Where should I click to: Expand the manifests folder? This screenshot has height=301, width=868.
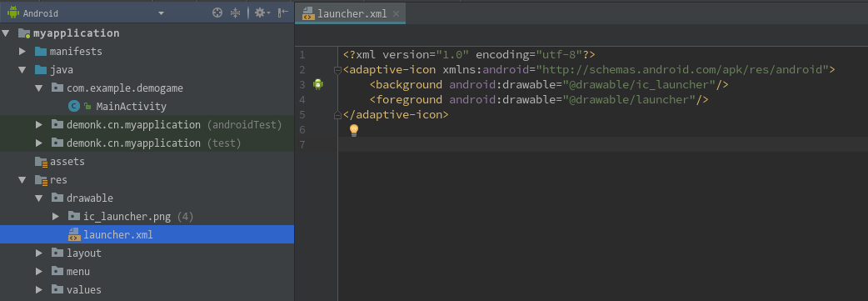point(22,52)
